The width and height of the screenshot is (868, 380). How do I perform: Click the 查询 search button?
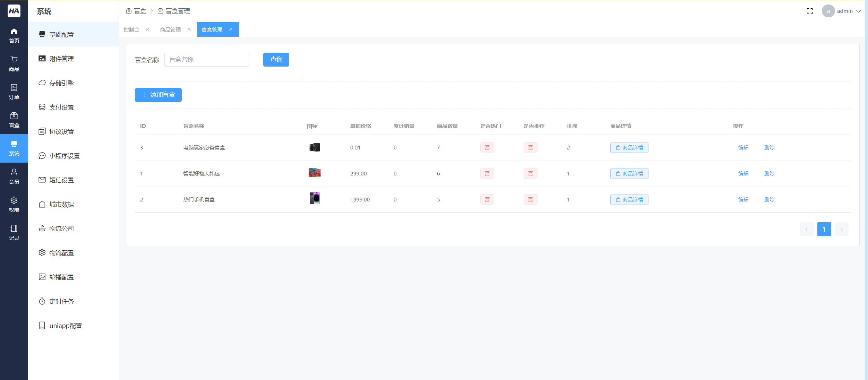tap(276, 60)
